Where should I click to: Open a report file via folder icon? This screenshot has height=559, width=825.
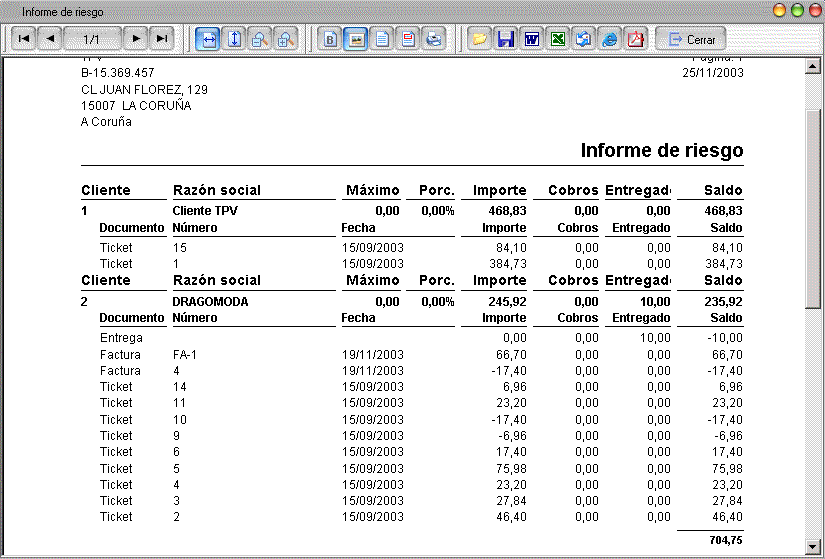[x=480, y=39]
